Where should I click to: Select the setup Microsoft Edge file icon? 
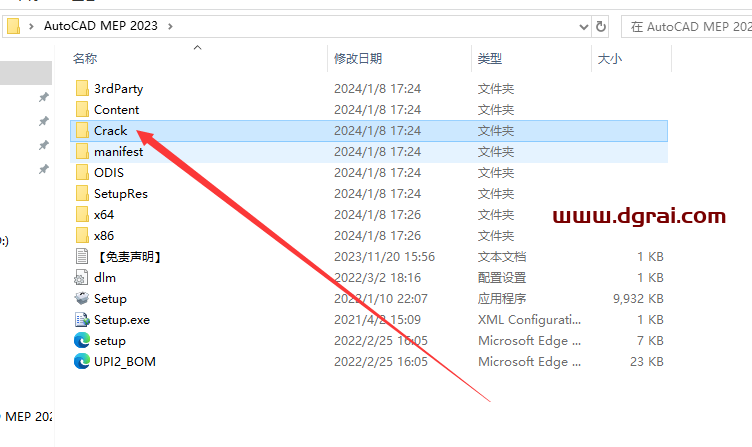pos(82,341)
